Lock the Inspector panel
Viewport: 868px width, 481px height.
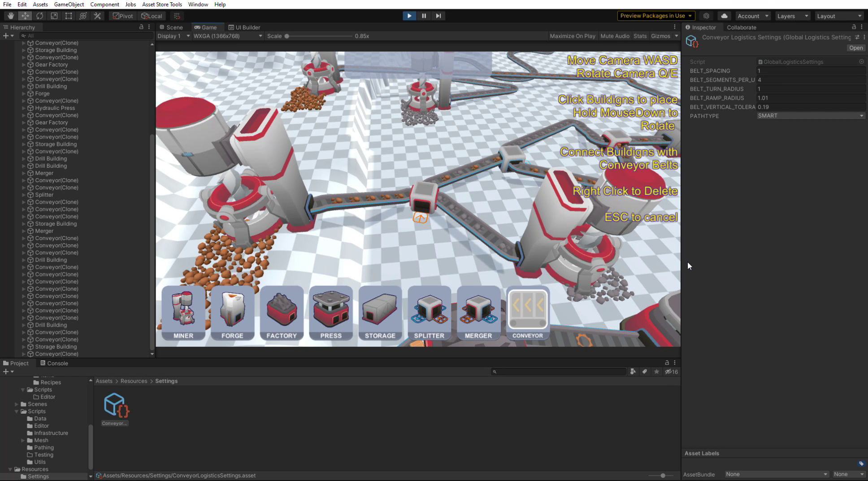tap(854, 27)
